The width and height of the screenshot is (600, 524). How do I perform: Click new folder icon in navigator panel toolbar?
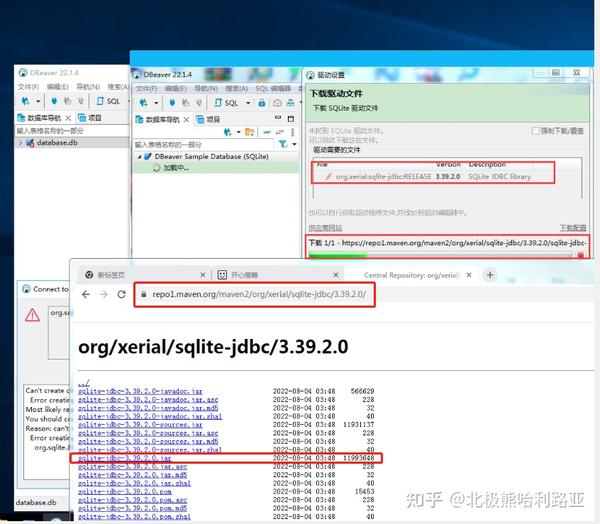pos(249,132)
